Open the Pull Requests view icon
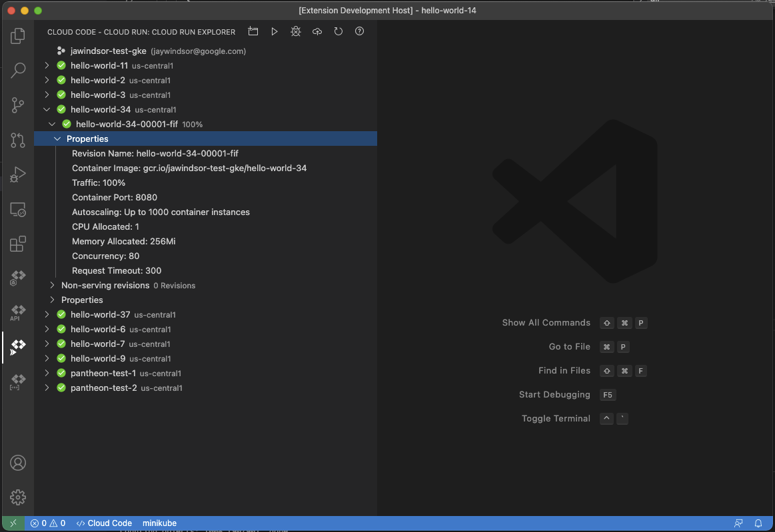This screenshot has height=532, width=775. pos(18,140)
